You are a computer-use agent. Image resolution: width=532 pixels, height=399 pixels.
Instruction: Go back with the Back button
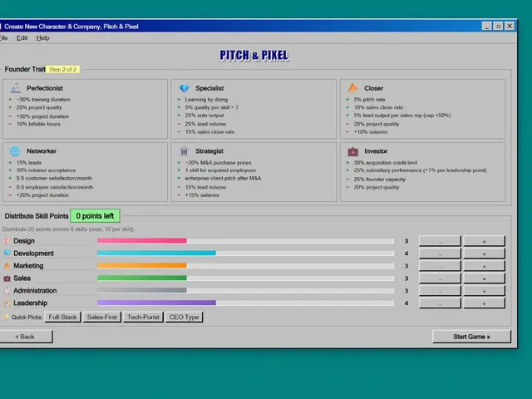[25, 337]
